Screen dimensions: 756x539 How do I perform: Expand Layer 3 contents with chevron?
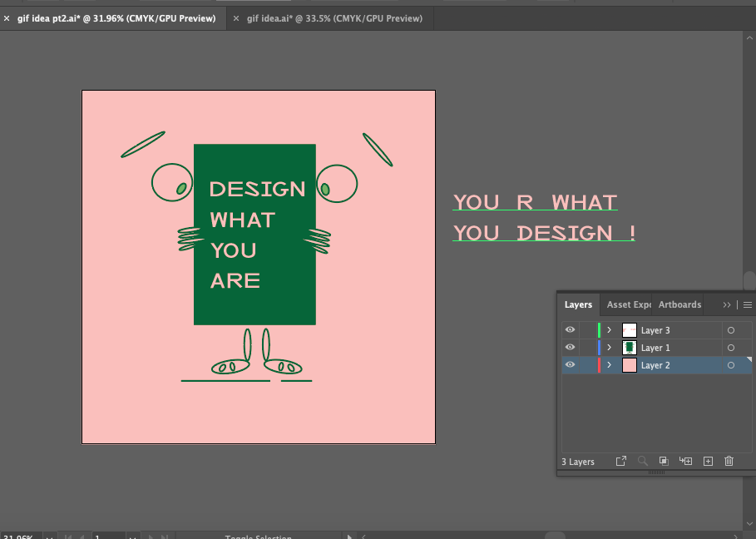tap(609, 330)
